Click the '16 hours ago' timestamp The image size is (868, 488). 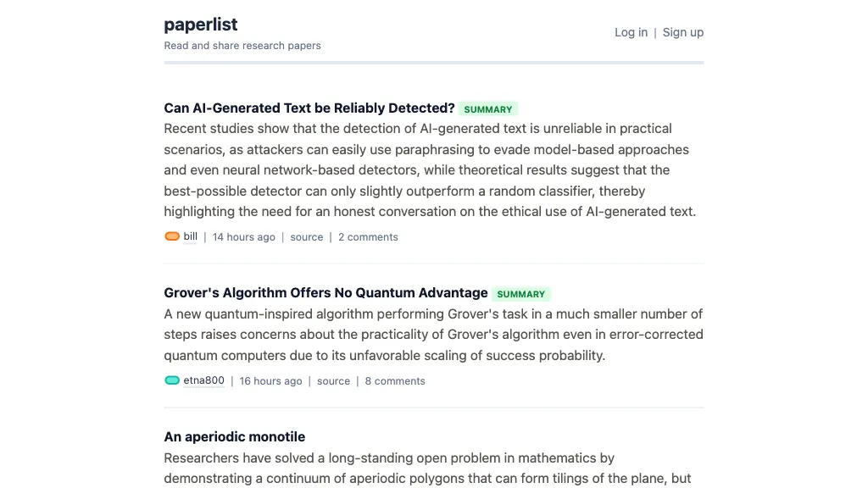pyautogui.click(x=270, y=381)
